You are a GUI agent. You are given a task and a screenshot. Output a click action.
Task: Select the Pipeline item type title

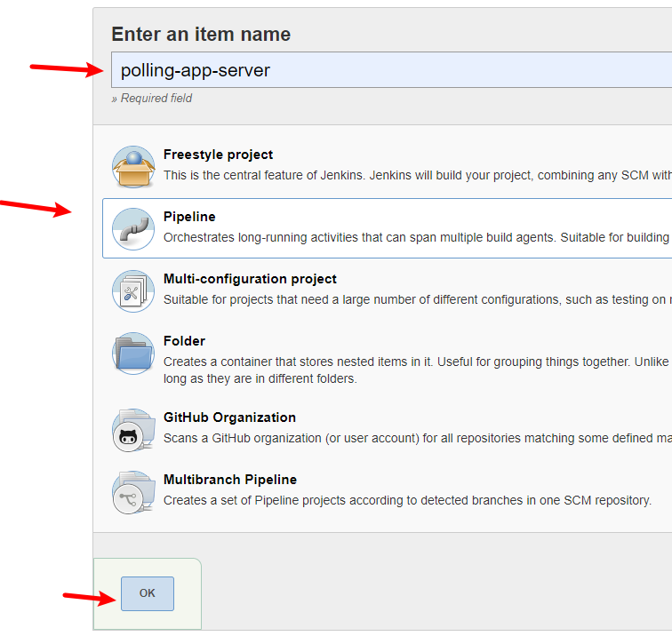coord(189,217)
